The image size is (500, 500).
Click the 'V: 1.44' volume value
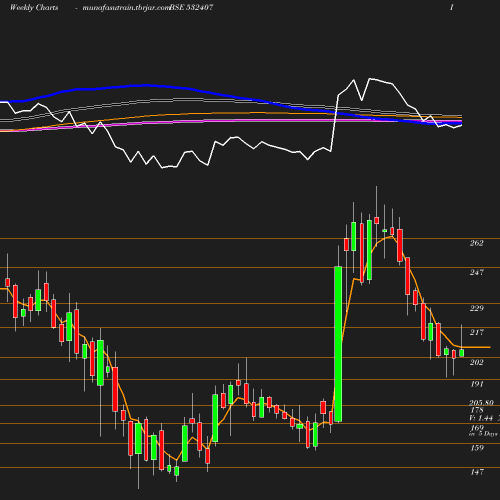tap(481, 418)
